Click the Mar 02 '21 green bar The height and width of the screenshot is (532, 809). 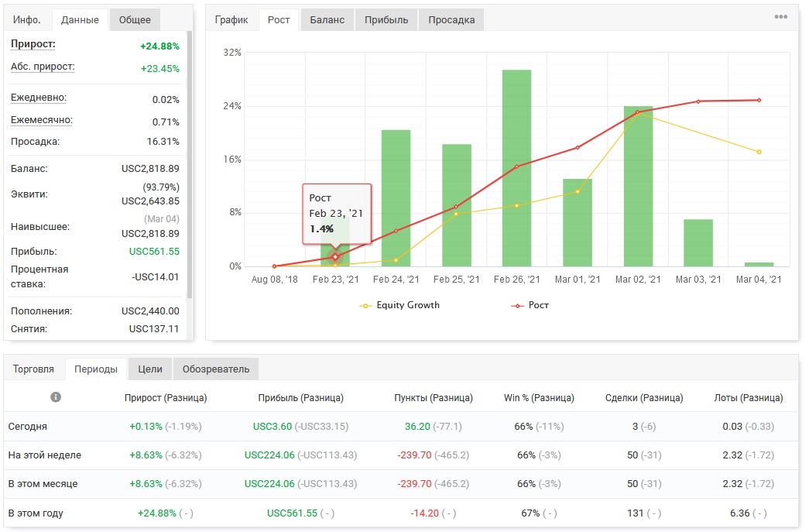[638, 187]
